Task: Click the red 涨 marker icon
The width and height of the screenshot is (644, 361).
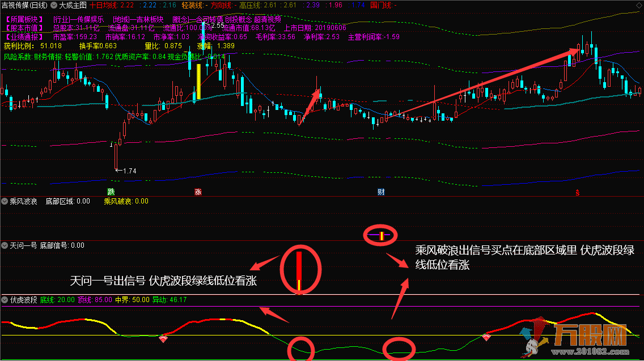Action: tap(198, 192)
